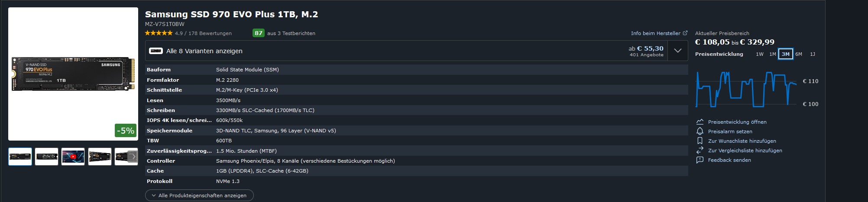The width and height of the screenshot is (868, 202).
Task: Open the 3 Testberichten link
Action: pos(291,33)
